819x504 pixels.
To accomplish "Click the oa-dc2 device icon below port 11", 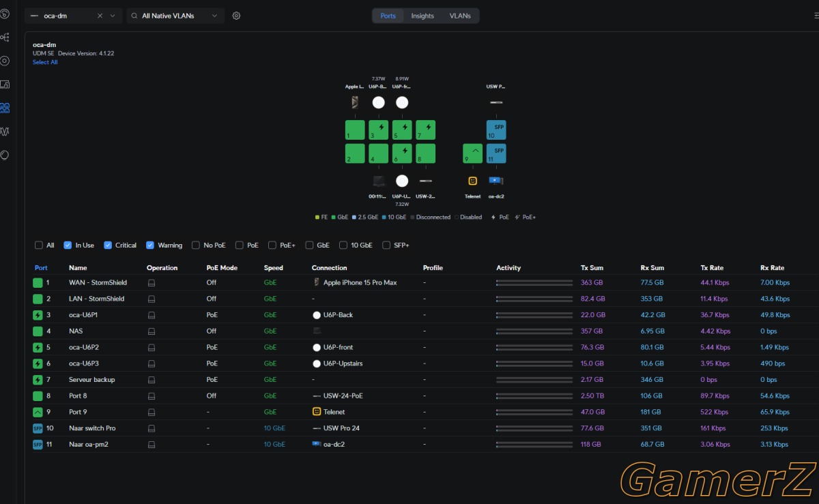I will [x=496, y=181].
